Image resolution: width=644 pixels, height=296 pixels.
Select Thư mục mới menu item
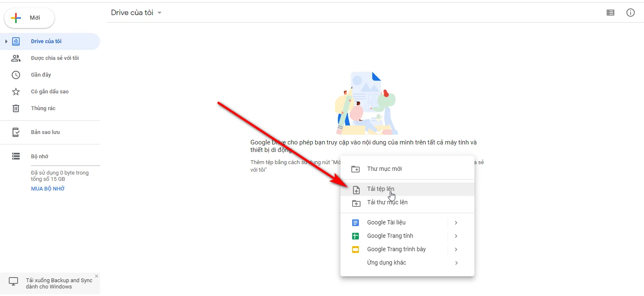(x=407, y=169)
